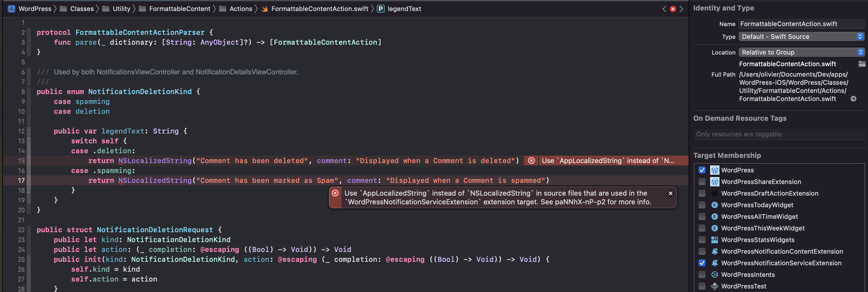The height and width of the screenshot is (292, 868).
Task: Click the WordPressShareExtension target icon
Action: (715, 182)
